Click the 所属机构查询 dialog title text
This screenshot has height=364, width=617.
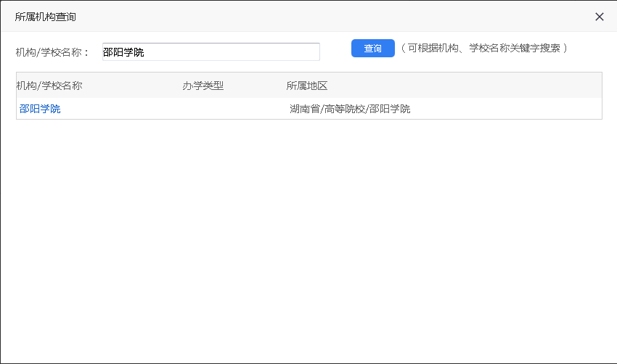(x=45, y=17)
